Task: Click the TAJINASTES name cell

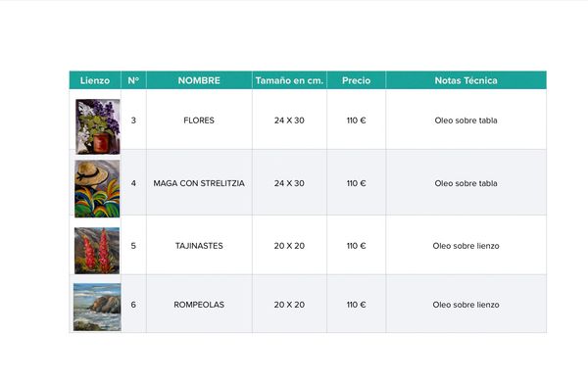Action: click(x=199, y=246)
